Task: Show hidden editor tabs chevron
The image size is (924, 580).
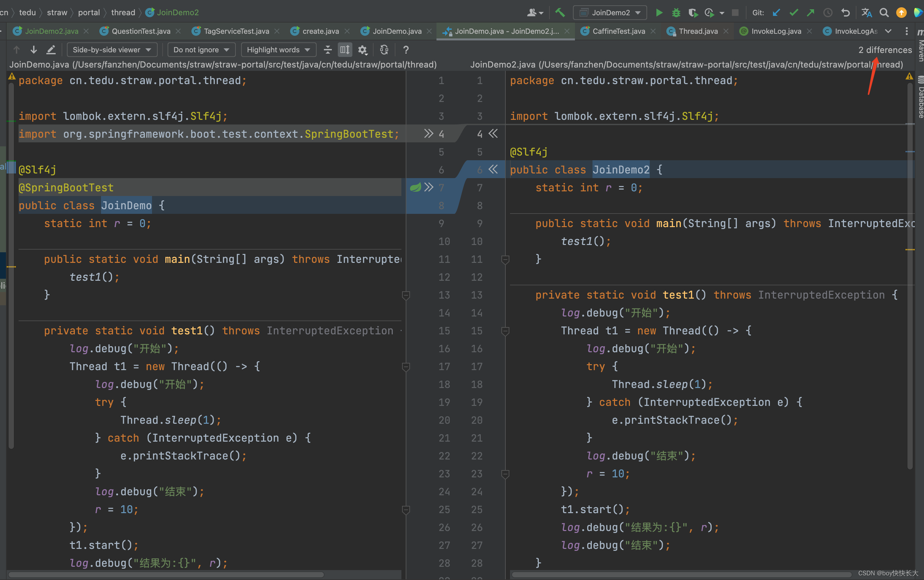Action: (888, 31)
